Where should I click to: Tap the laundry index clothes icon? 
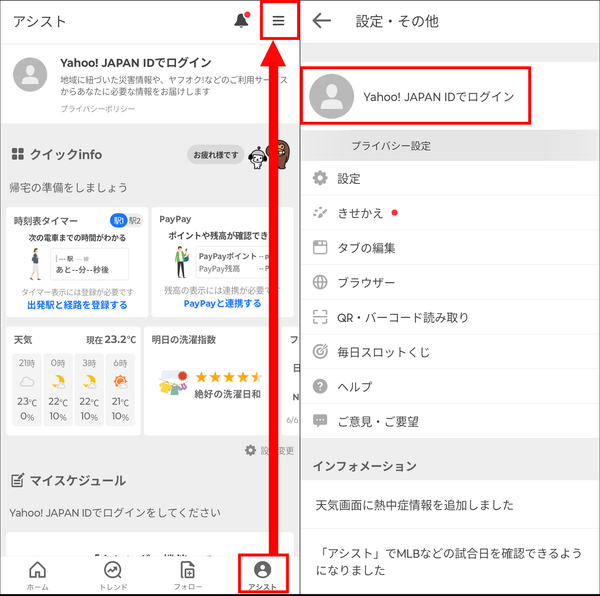(x=173, y=383)
